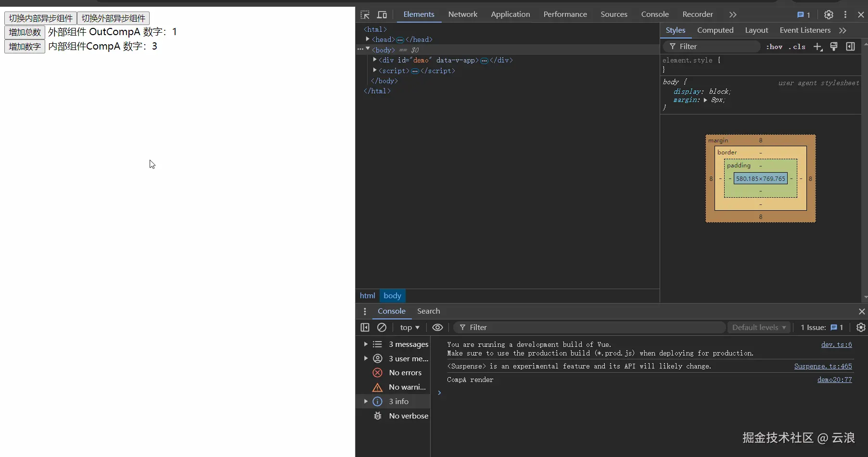Add a new style rule with the plus icon

[818, 47]
